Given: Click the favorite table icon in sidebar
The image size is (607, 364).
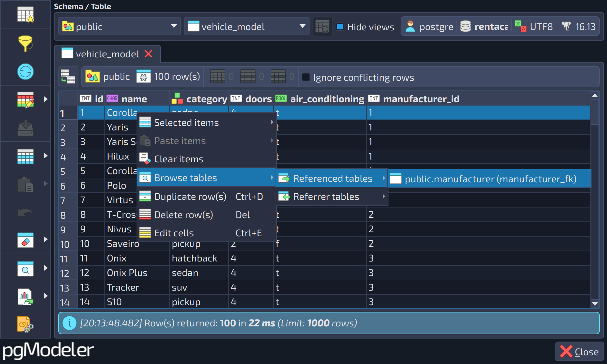Looking at the screenshot, I should tap(25, 15).
